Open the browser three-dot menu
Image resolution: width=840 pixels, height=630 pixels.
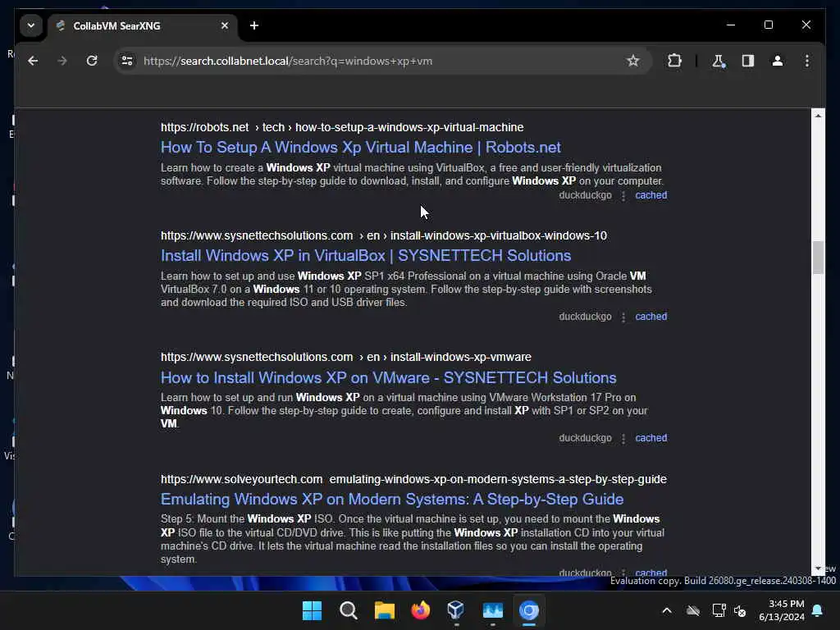[x=807, y=61]
